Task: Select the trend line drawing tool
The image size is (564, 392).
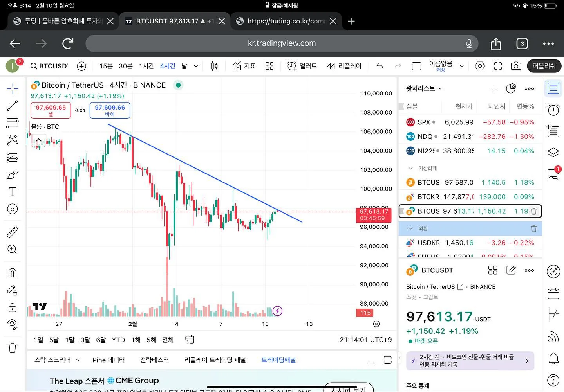Action: pos(13,106)
